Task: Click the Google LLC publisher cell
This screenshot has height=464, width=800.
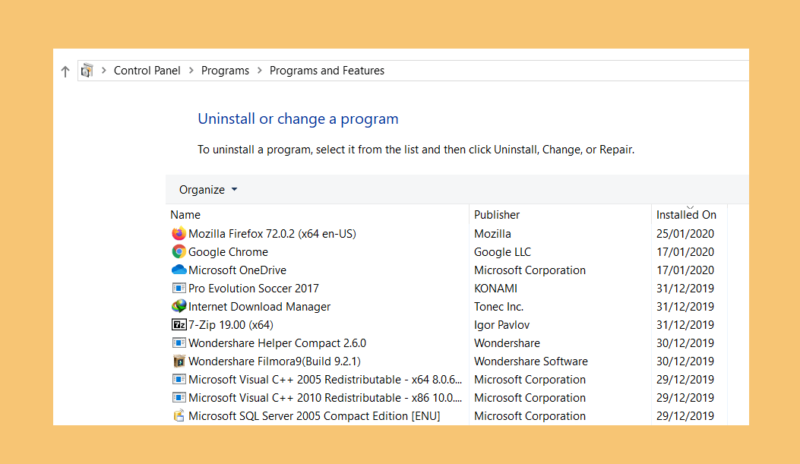Action: 502,252
